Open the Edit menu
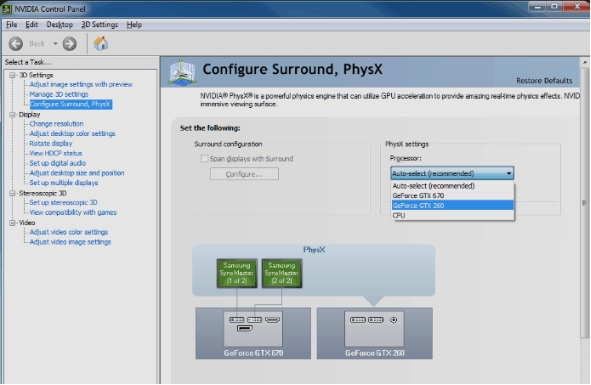This screenshot has width=591, height=385. [32, 25]
